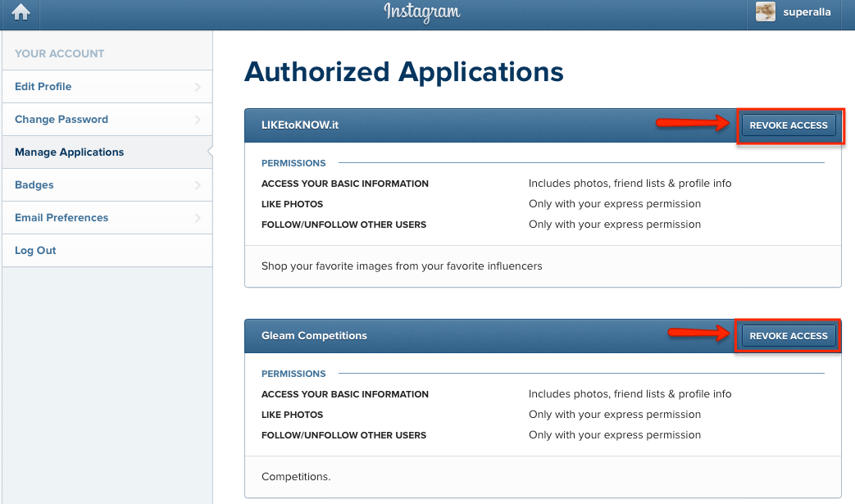Click the LIKEtoKNOW.it application title
The image size is (855, 504).
click(x=300, y=125)
